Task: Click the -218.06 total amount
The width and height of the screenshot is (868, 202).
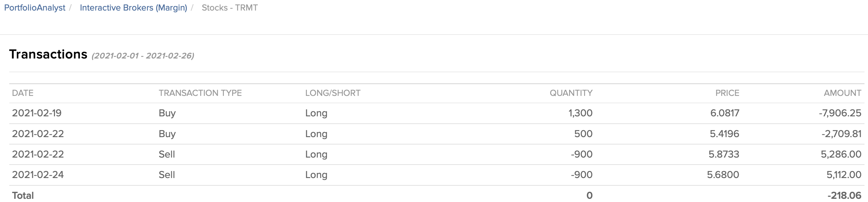Action: (844, 196)
